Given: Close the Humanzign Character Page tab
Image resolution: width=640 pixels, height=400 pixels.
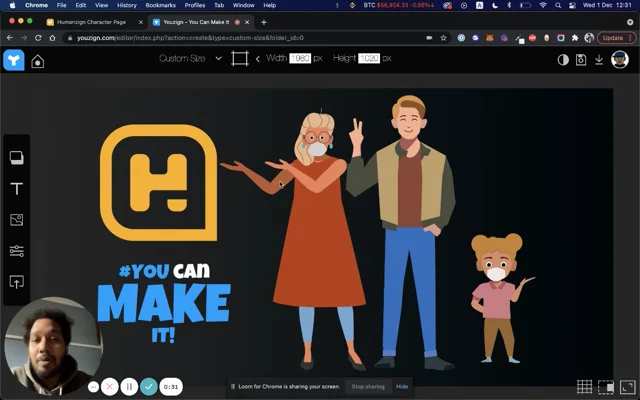Looking at the screenshot, I should click(141, 22).
